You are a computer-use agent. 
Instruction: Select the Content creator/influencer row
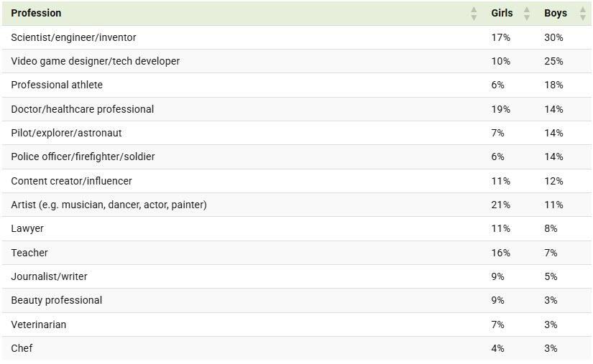[71, 181]
